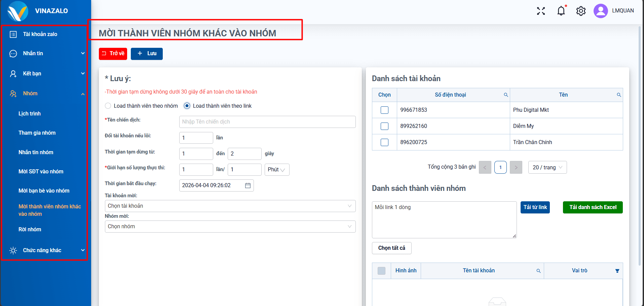
Task: Open Tham gia nhóm in sidebar
Action: (37, 133)
